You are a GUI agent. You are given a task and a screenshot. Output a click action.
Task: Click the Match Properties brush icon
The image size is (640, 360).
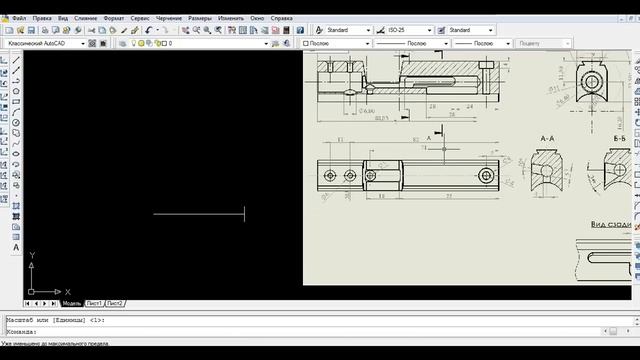click(x=124, y=30)
